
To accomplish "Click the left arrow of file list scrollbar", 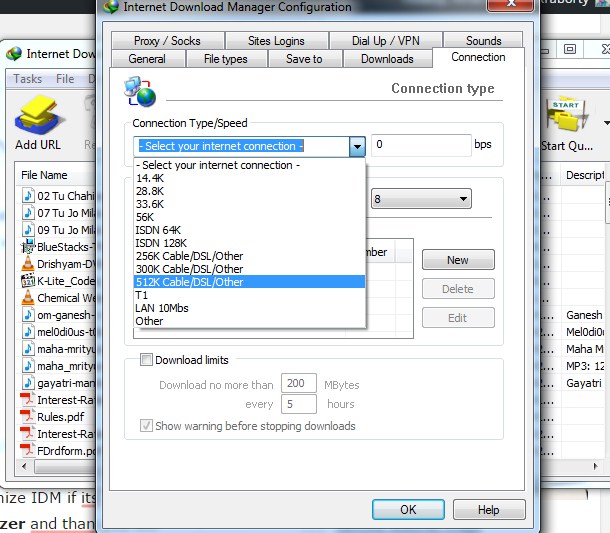I will [x=25, y=466].
